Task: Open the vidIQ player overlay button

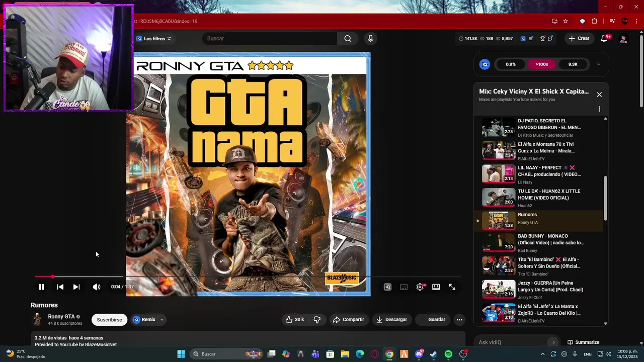Action: coord(387,287)
